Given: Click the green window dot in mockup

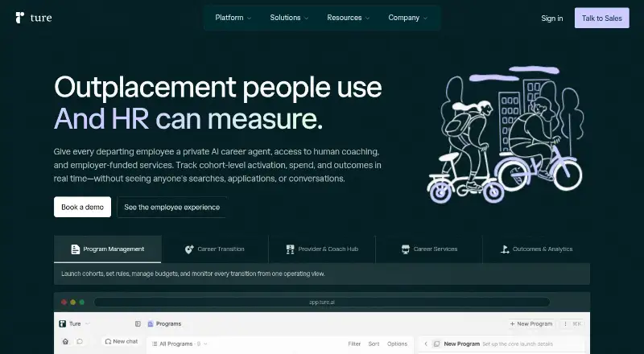Looking at the screenshot, I should (x=82, y=303).
